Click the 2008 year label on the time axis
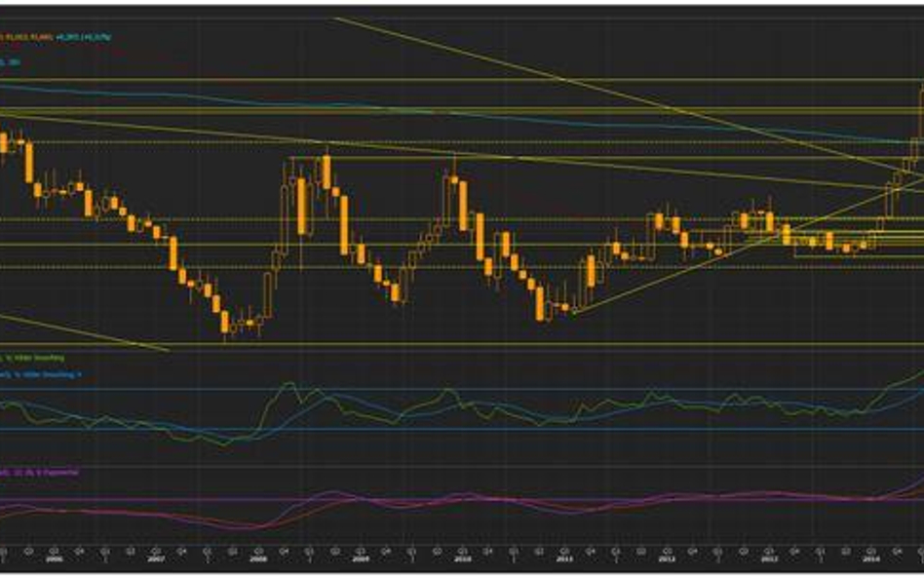The image size is (924, 578). [x=258, y=559]
